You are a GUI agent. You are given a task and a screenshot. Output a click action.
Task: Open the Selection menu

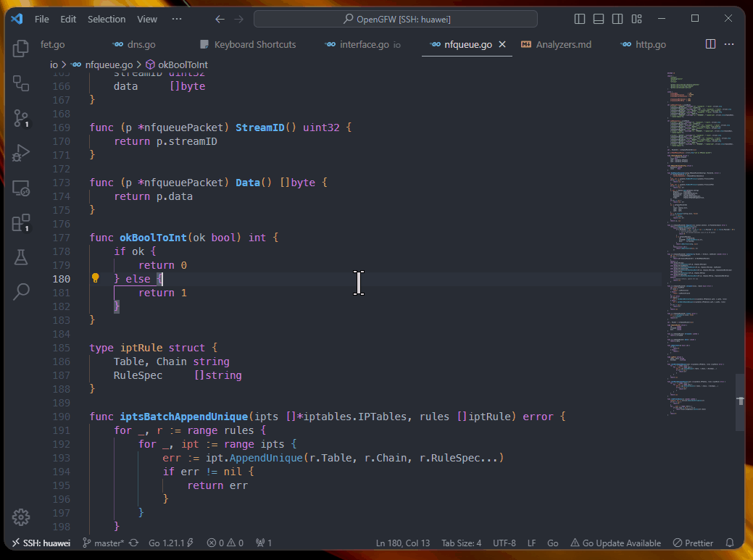[107, 19]
